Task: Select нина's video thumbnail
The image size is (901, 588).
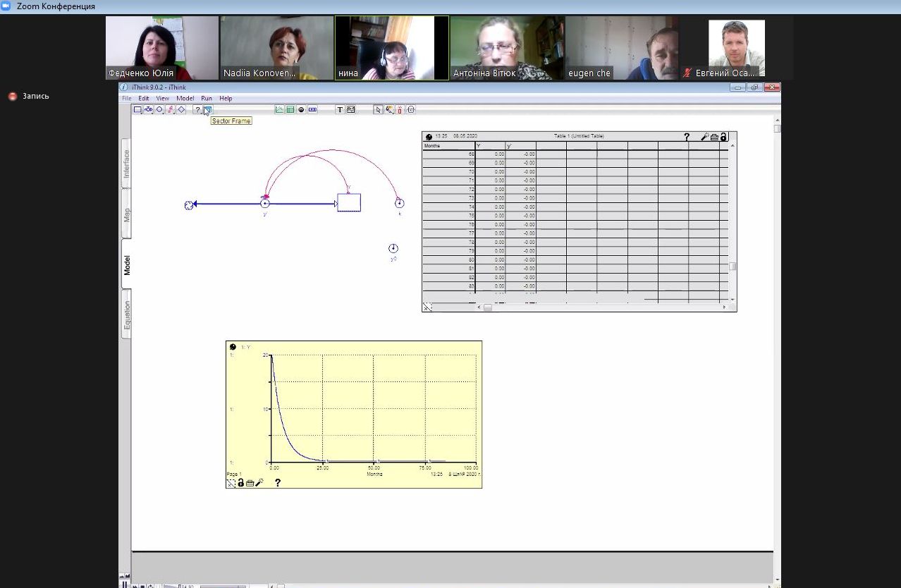Action: [x=392, y=48]
